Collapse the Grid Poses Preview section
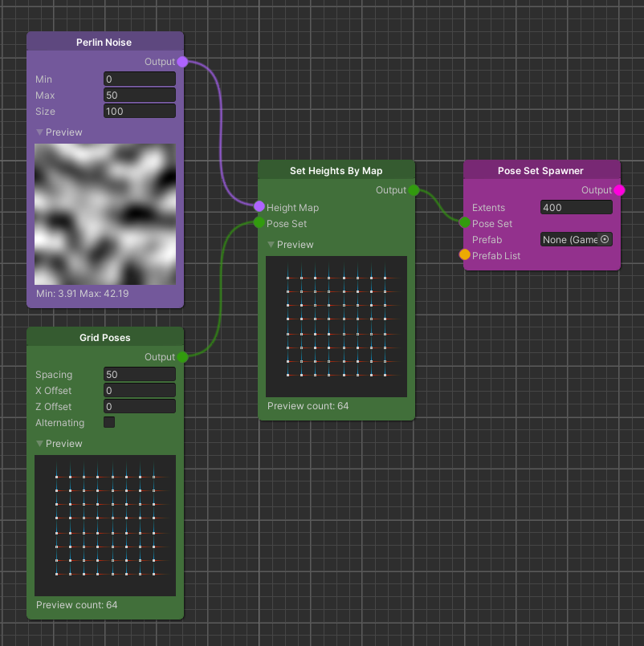Viewport: 644px width, 646px height. point(39,443)
